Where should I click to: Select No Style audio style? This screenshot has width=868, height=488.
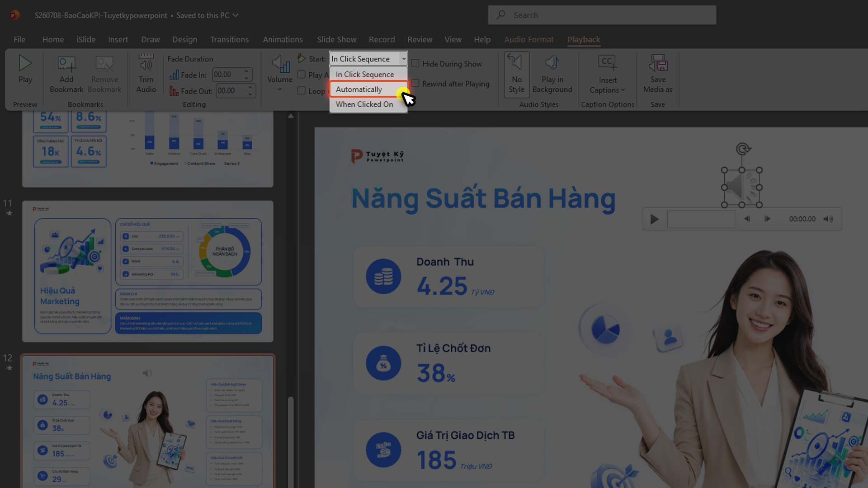[517, 74]
